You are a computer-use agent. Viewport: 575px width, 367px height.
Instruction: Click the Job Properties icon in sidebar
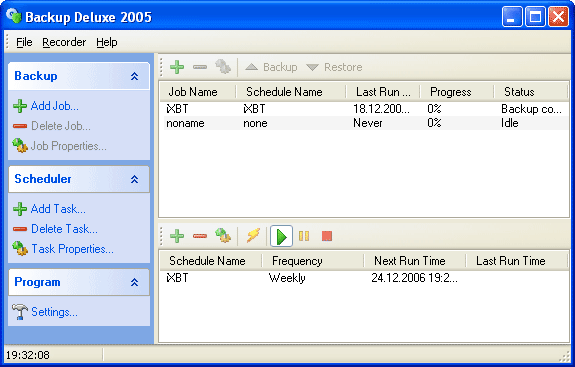(20, 146)
